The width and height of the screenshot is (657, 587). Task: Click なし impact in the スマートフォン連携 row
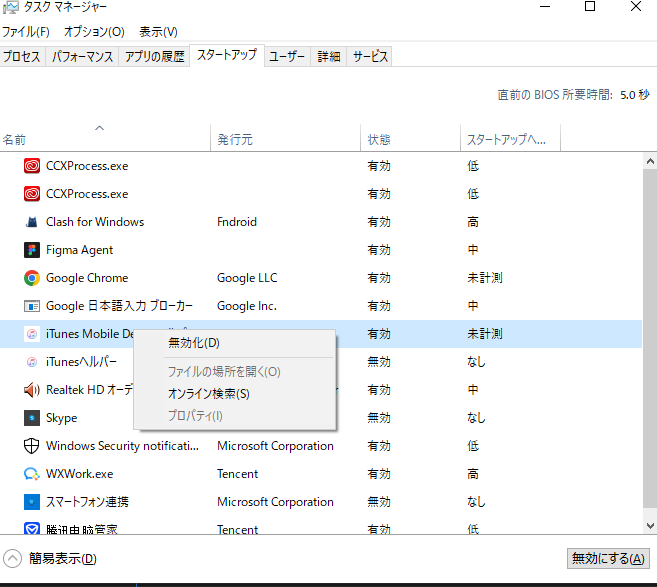click(x=476, y=502)
